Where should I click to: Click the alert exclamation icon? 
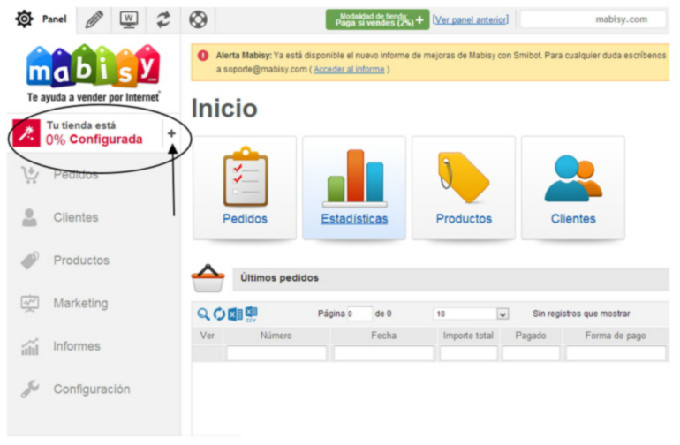click(203, 55)
